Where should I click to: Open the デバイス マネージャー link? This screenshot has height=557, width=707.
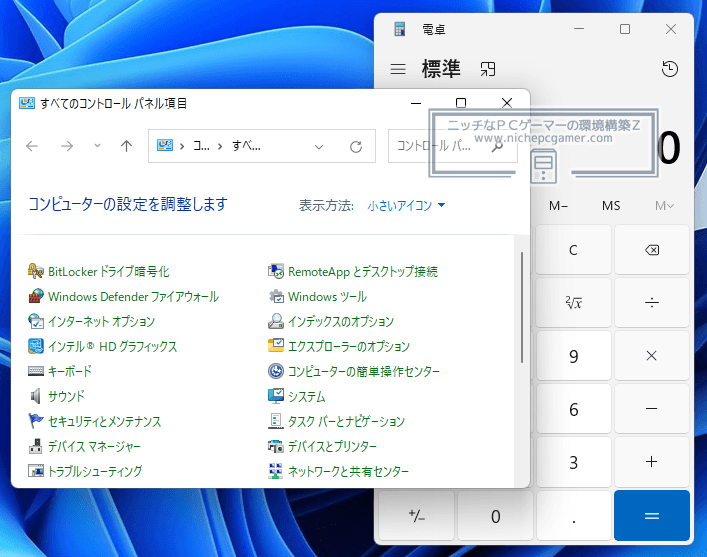[94, 446]
